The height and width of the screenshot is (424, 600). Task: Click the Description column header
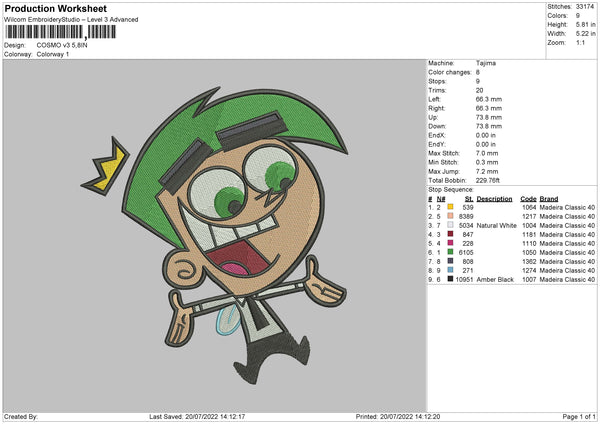tap(494, 198)
